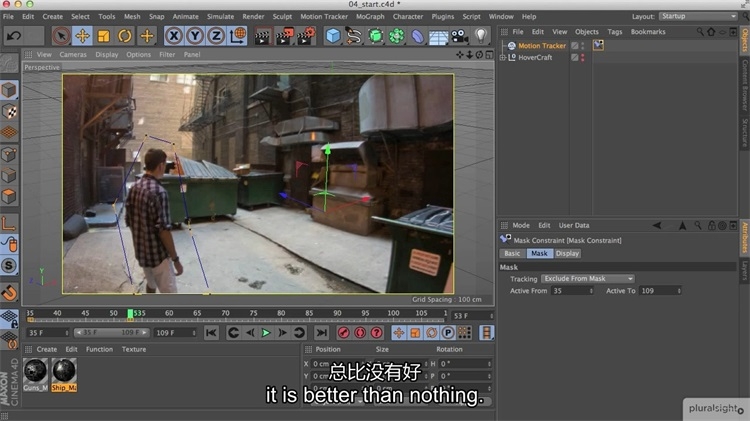Viewport: 750px width, 421px height.
Task: Select Polygons mode icon
Action: point(9,196)
